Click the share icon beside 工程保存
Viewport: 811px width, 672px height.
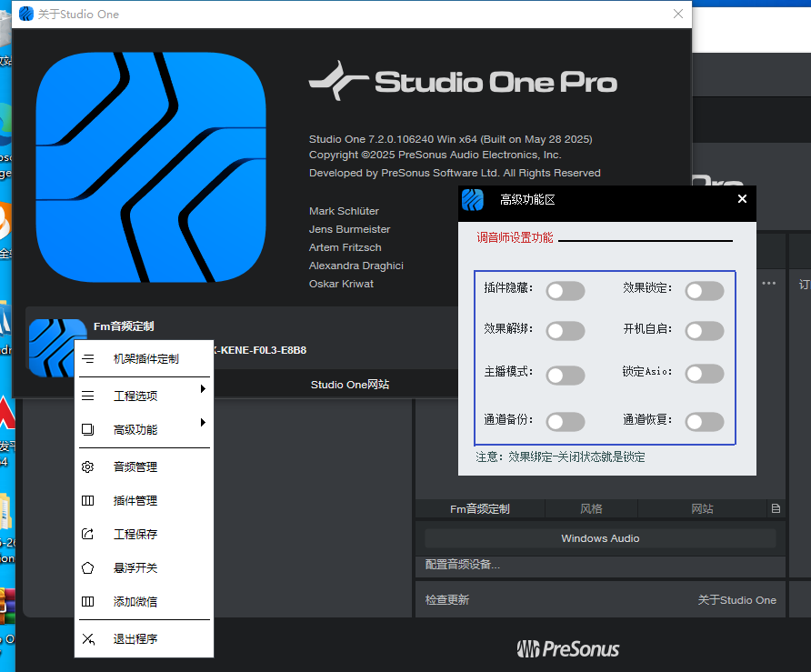click(88, 534)
